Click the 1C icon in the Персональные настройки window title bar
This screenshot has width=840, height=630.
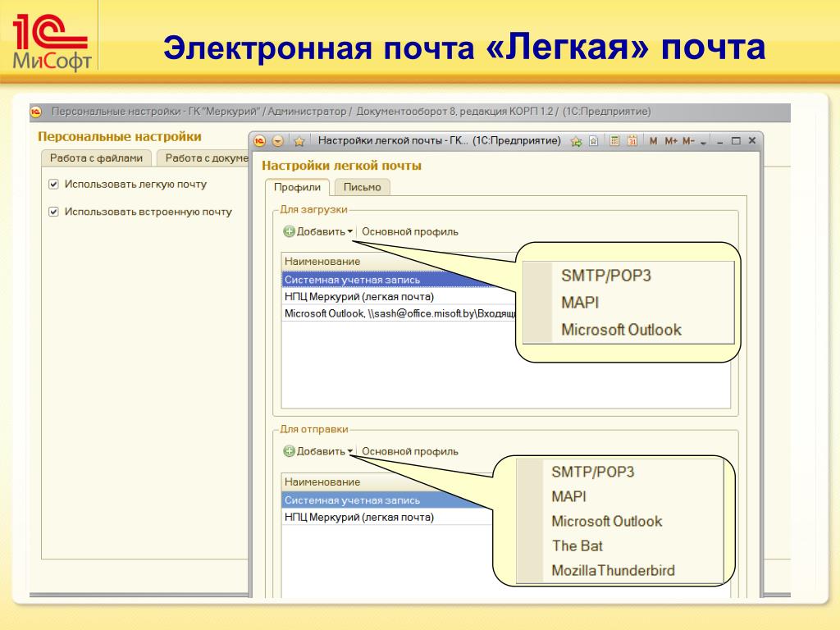[36, 112]
